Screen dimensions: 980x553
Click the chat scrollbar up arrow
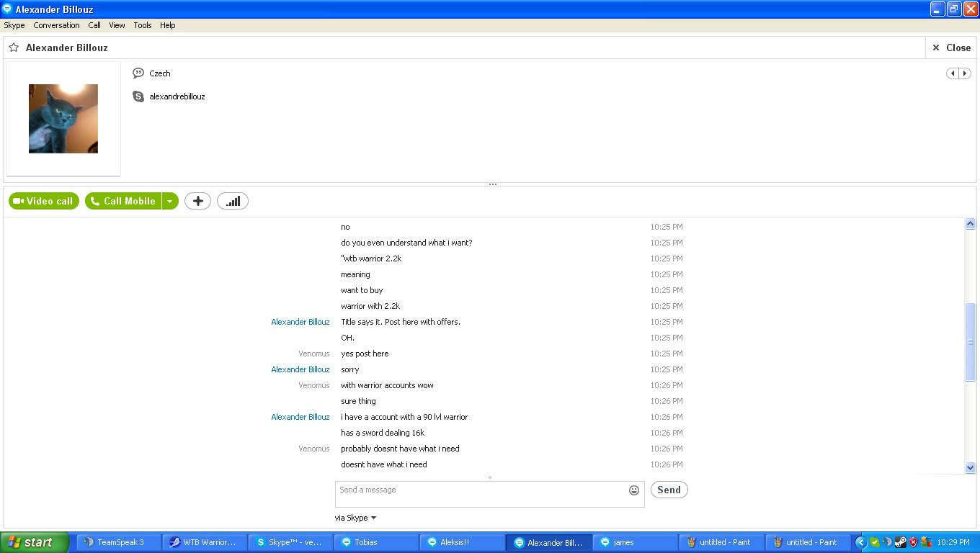tap(970, 224)
